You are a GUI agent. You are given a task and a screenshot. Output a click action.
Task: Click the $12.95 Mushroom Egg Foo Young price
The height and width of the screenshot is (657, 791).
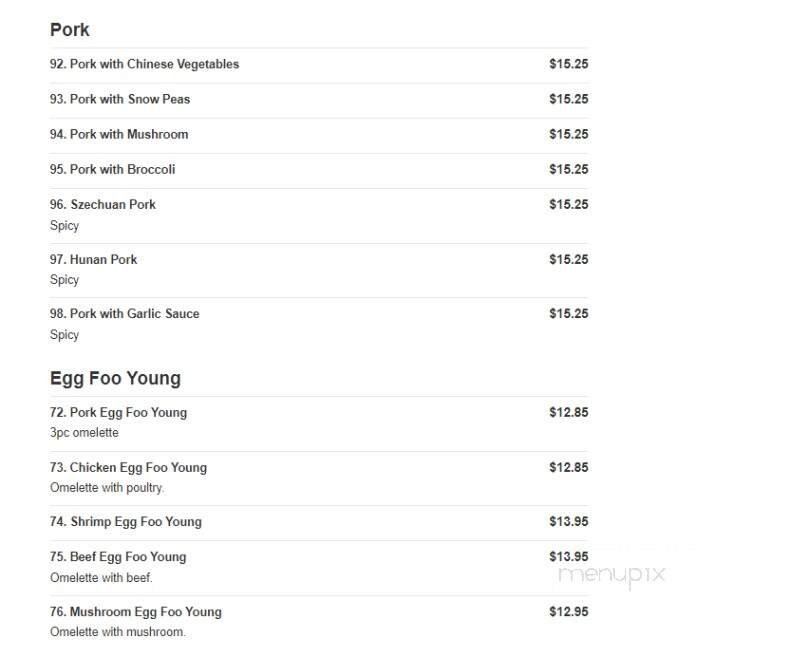568,611
